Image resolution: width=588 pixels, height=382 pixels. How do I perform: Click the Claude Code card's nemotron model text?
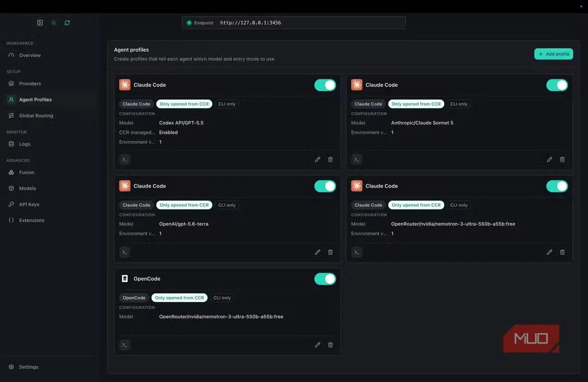pos(453,224)
